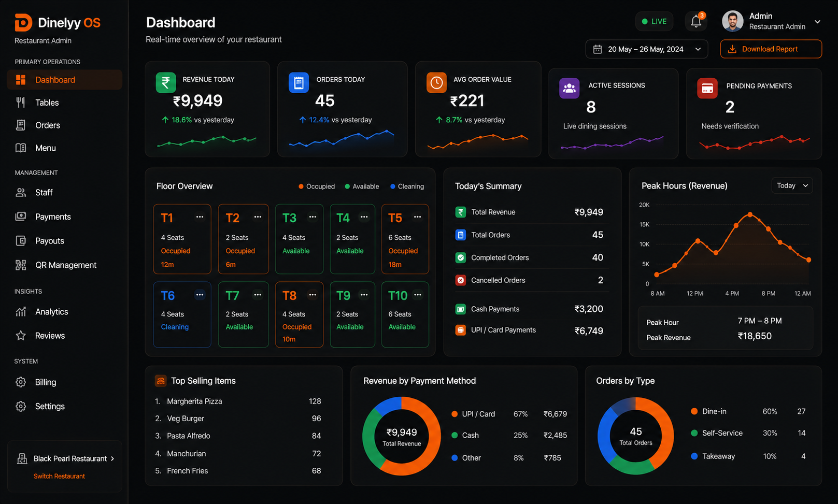Click the Cash Payments green icon
Screen dimensions: 838x504
(460, 309)
